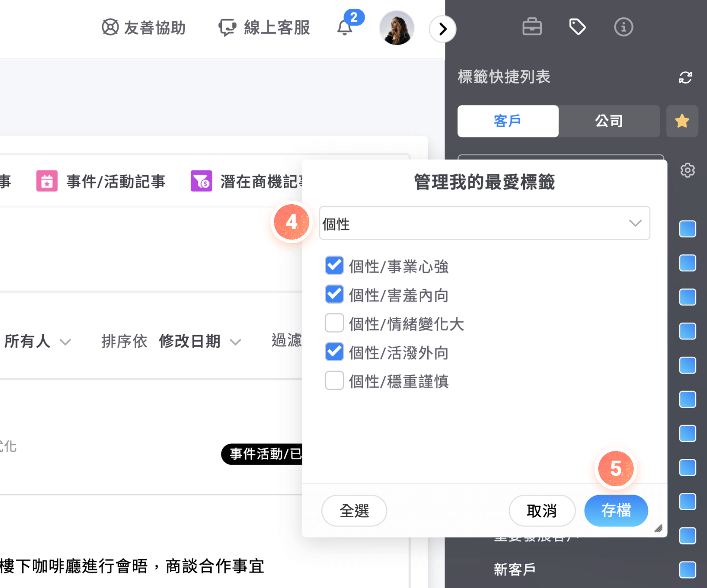
Task: Click the 潛在商機記事 funnel icon
Action: tap(201, 180)
